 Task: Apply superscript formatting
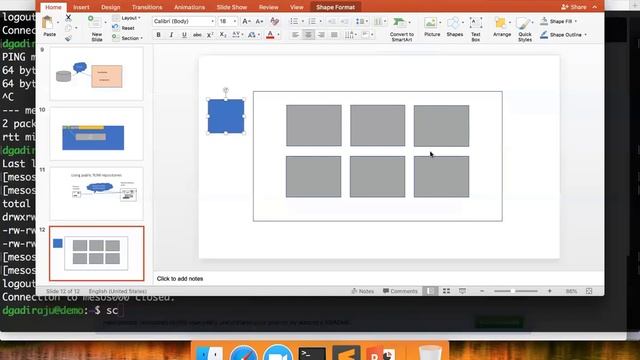click(210, 35)
